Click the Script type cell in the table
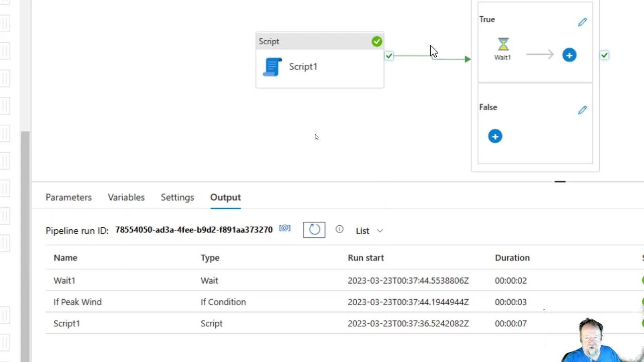 coord(211,324)
